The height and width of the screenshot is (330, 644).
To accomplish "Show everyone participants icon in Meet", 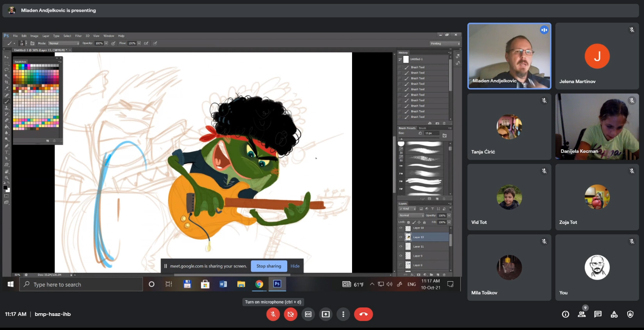I will (582, 314).
